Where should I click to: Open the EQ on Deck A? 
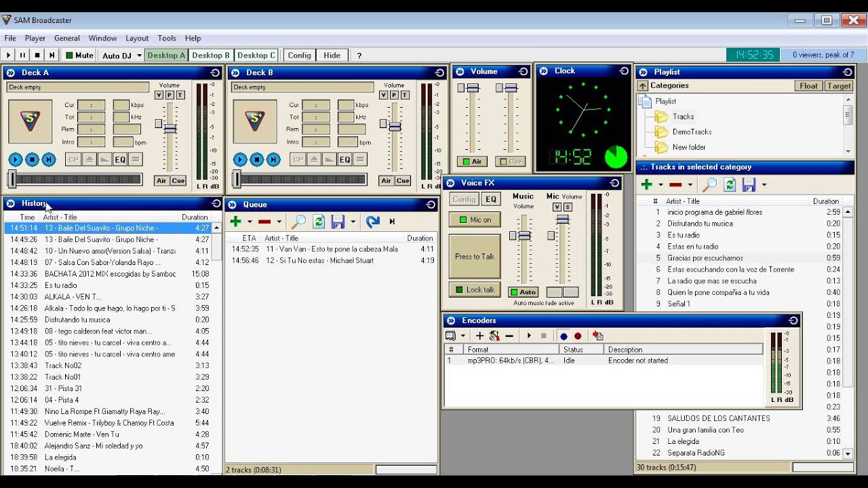point(120,160)
